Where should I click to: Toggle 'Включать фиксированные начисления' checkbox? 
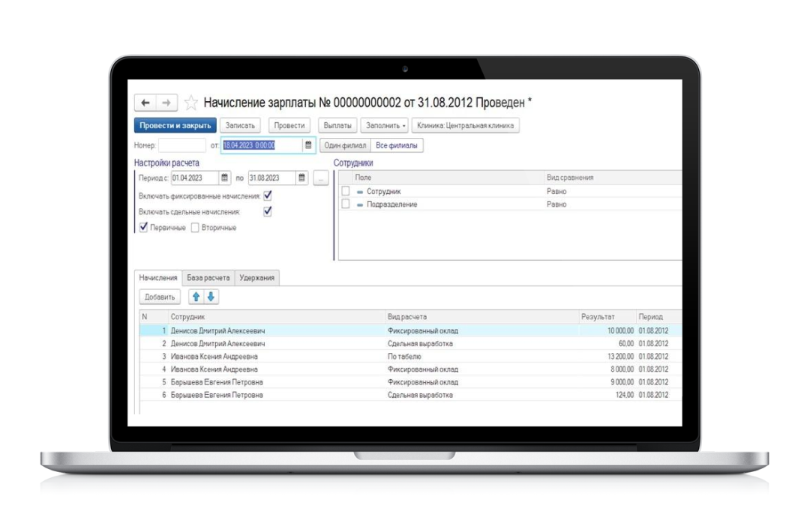268,196
